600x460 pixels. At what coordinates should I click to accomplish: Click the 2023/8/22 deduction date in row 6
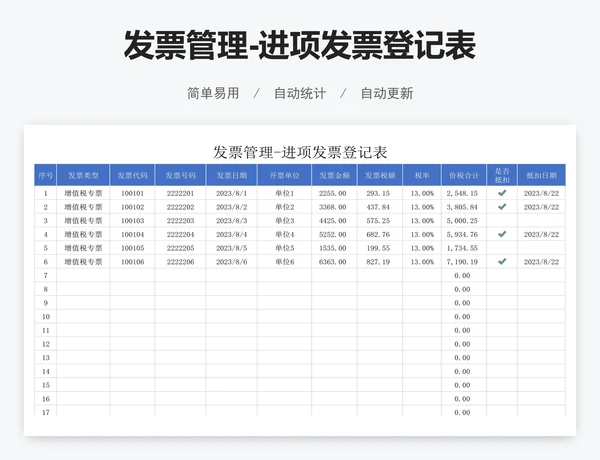coord(541,262)
